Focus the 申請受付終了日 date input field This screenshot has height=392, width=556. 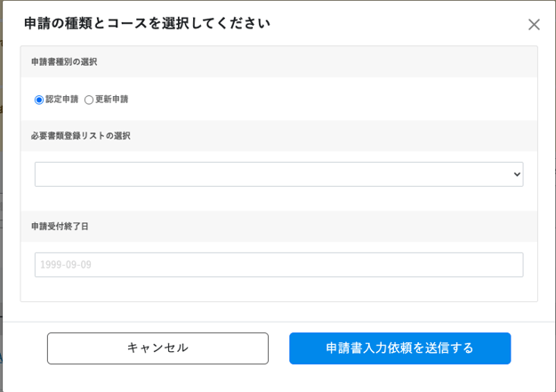pos(278,265)
